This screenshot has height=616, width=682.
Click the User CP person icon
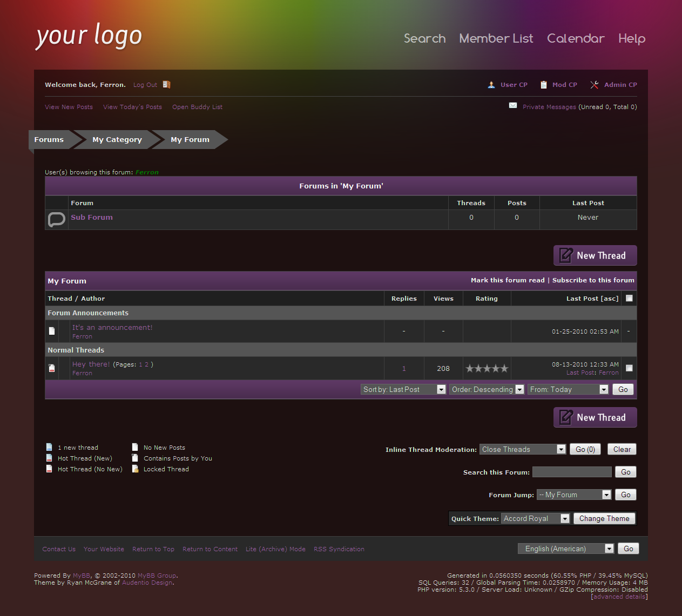(x=491, y=85)
